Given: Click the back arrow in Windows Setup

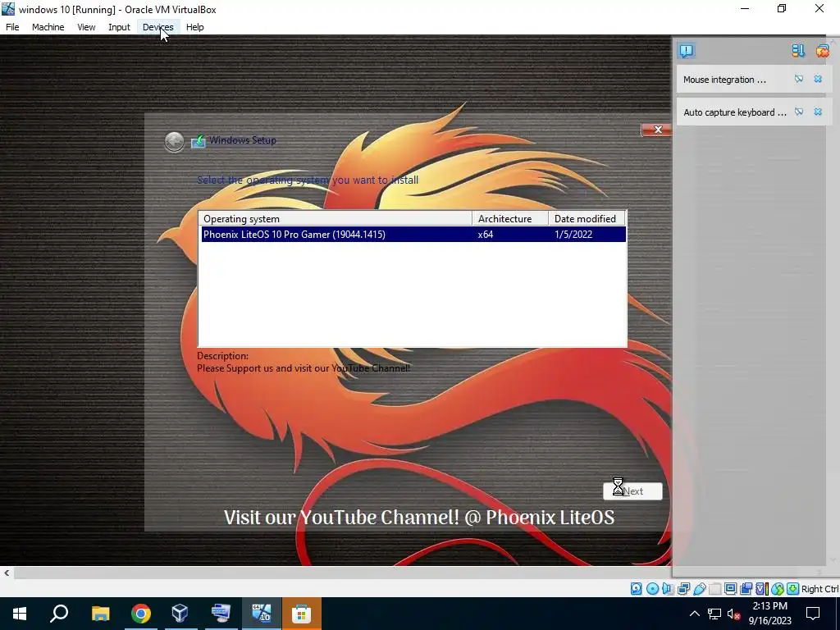Looking at the screenshot, I should coord(174,141).
